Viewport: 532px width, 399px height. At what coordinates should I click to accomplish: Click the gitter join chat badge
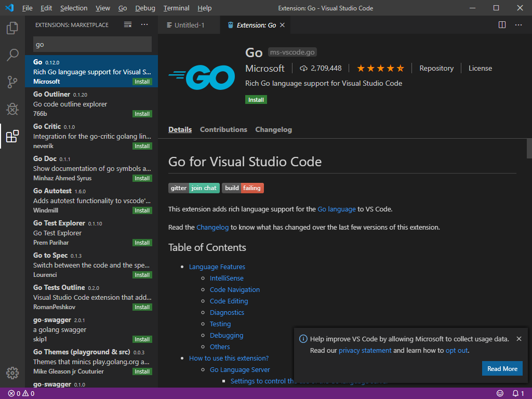(194, 188)
